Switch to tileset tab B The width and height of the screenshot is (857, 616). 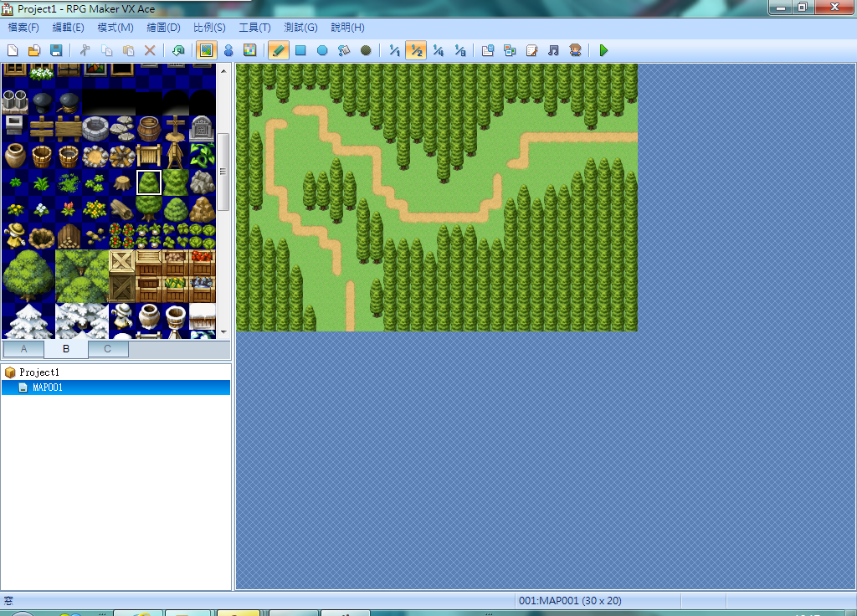(x=66, y=349)
